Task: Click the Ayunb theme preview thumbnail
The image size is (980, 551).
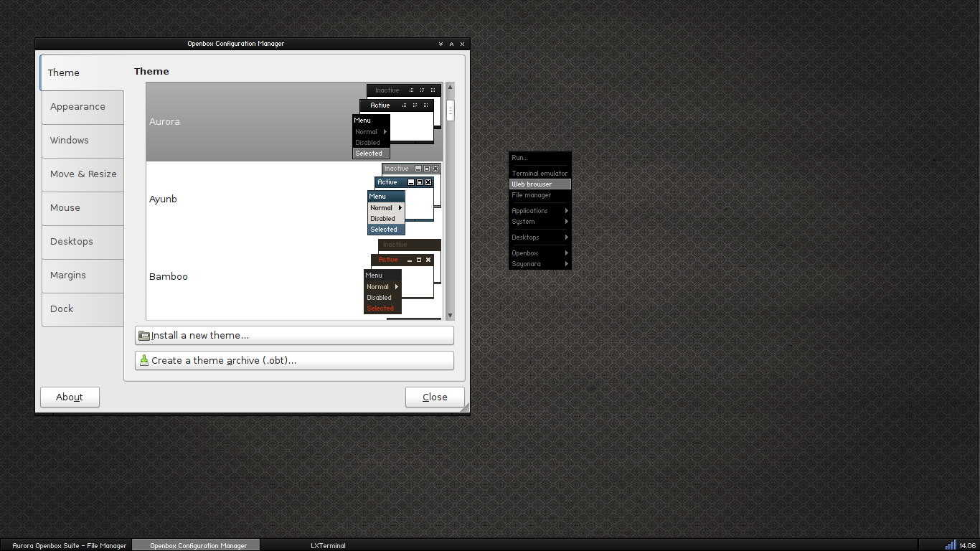Action: (404, 199)
